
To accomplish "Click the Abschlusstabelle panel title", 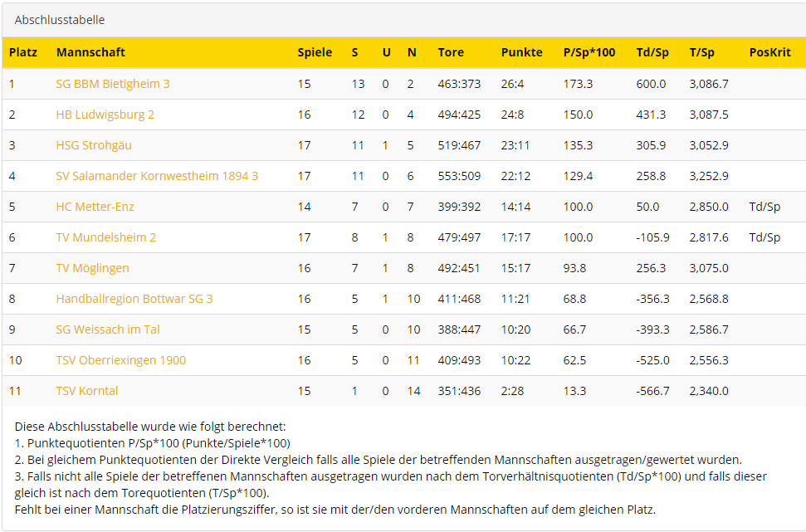I will pyautogui.click(x=60, y=20).
